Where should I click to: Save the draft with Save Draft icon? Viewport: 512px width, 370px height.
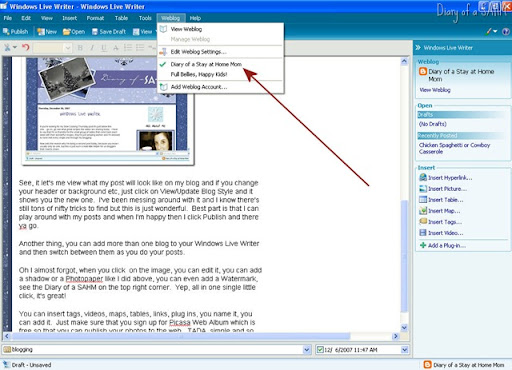pyautogui.click(x=95, y=32)
